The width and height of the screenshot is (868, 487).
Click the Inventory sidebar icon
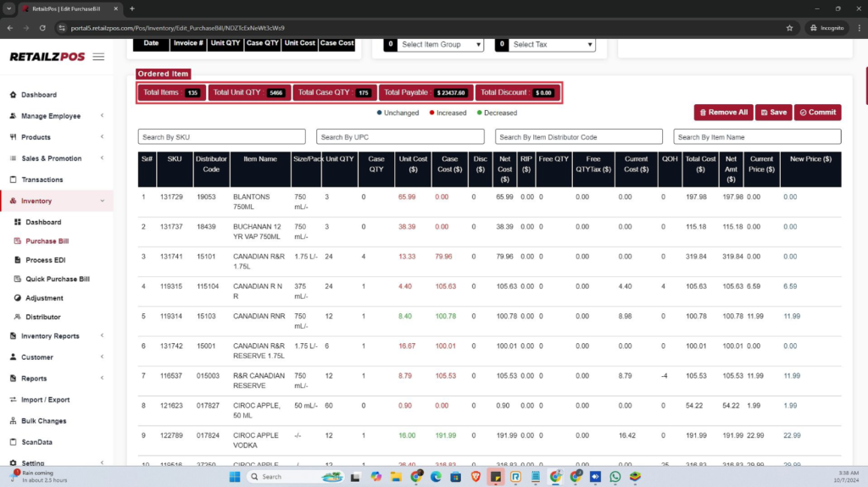[14, 201]
